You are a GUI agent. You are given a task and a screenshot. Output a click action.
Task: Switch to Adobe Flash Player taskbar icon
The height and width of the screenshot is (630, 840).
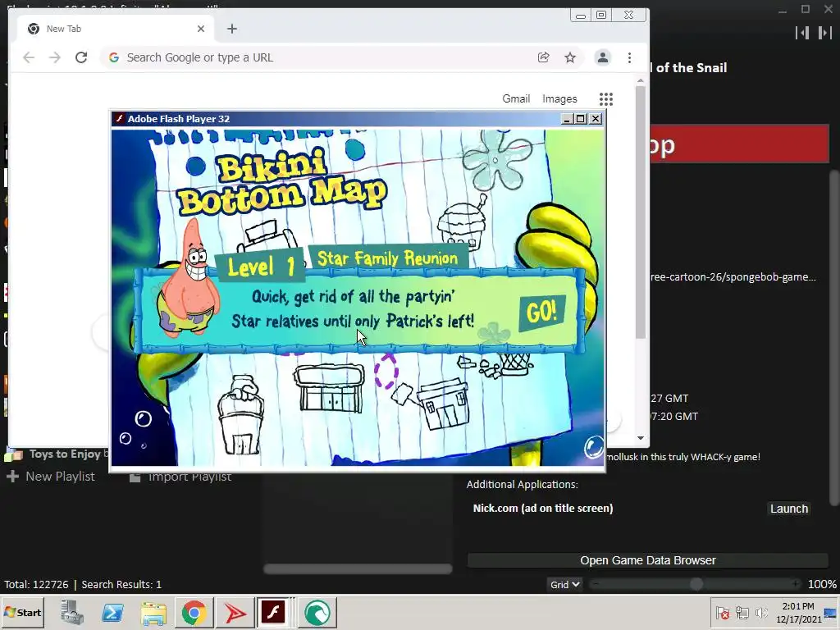click(274, 612)
